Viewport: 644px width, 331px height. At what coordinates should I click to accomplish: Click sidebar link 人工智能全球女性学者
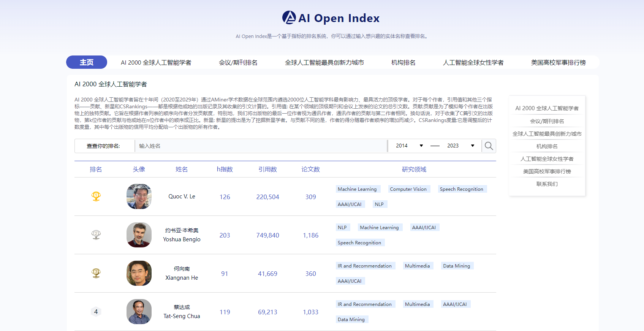pyautogui.click(x=547, y=159)
